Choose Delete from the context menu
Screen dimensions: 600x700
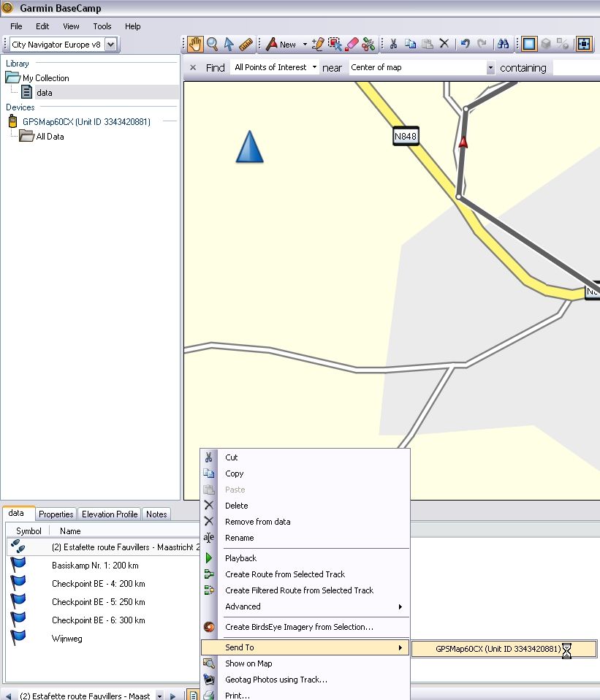pos(305,506)
